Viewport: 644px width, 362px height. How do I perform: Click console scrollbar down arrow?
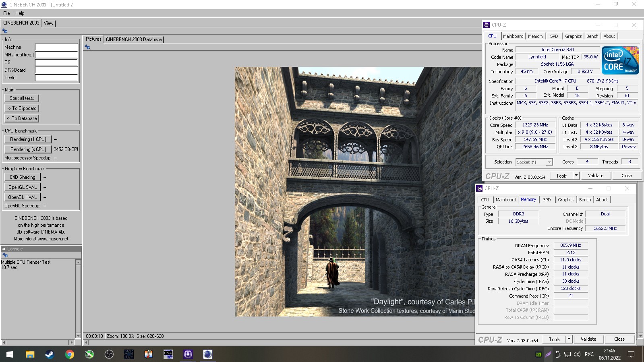tap(78, 335)
